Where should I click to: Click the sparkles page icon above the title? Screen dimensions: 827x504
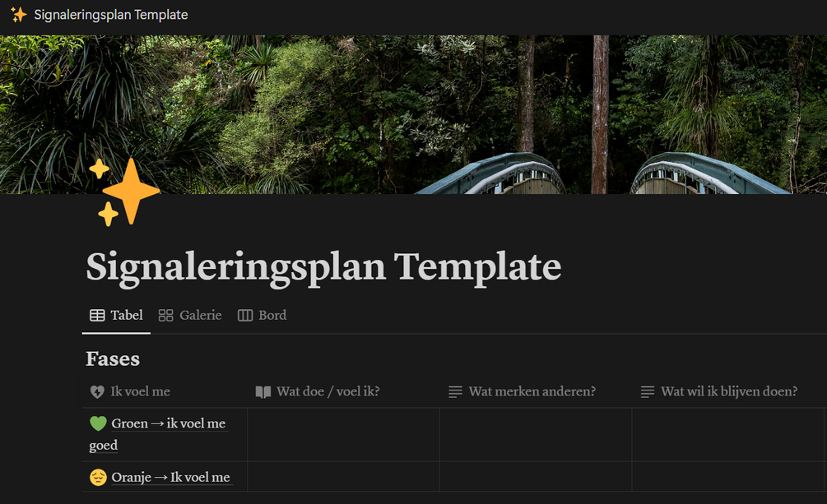tap(124, 192)
